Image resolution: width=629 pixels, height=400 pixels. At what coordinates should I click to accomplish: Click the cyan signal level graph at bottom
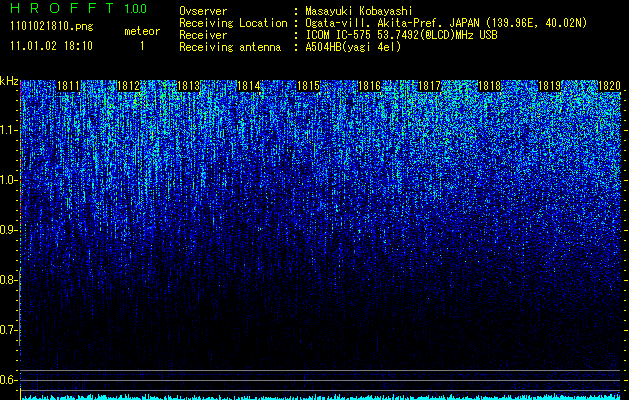(x=320, y=397)
